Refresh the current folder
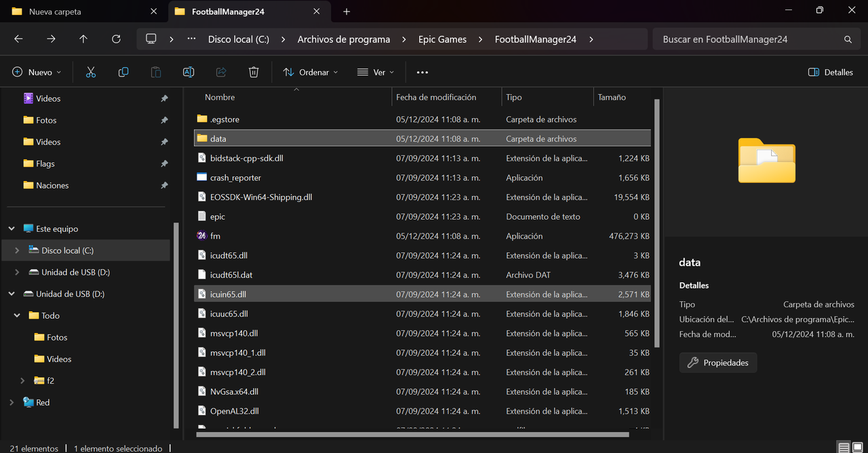Viewport: 868px width, 453px height. pos(116,39)
